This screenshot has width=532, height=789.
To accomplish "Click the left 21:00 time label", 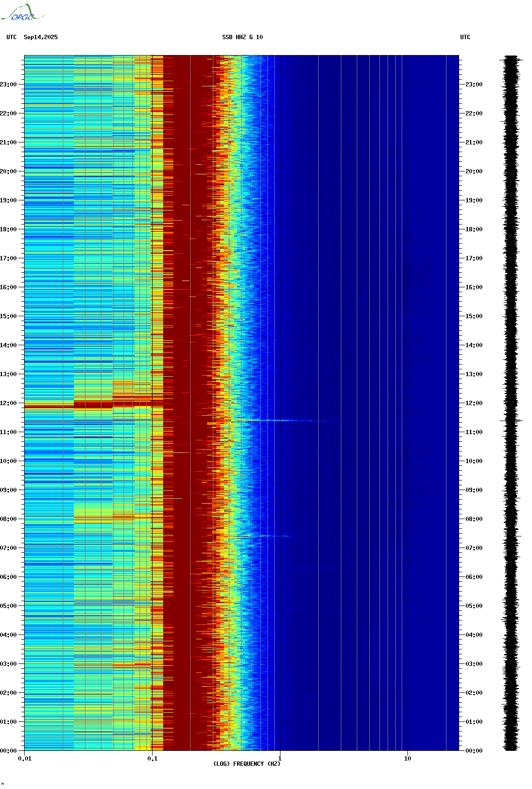I will [x=8, y=142].
